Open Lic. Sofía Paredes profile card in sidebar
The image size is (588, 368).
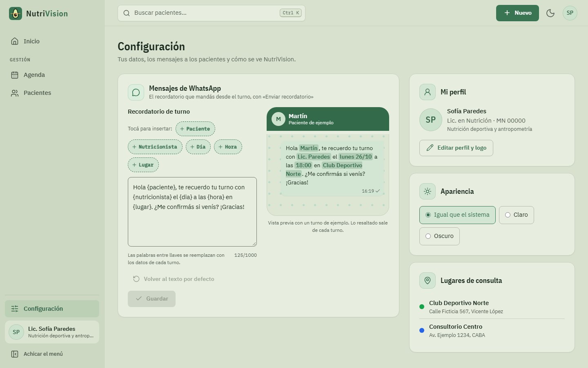(52, 332)
